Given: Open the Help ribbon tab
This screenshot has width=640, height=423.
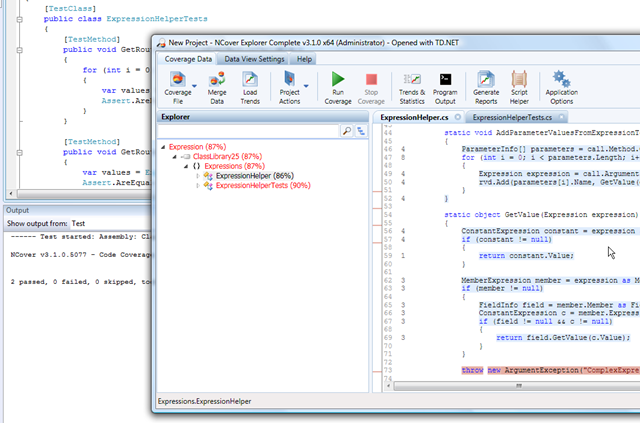Looking at the screenshot, I should (x=304, y=59).
